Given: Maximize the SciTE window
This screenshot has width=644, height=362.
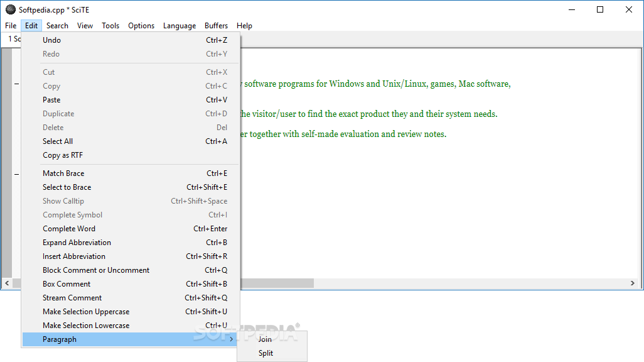Looking at the screenshot, I should pos(600,9).
